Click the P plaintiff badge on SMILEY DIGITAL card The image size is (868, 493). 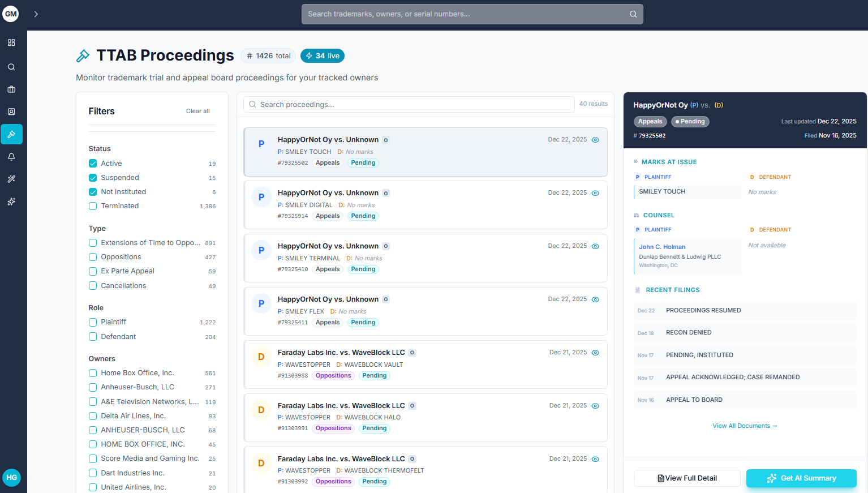coord(261,197)
